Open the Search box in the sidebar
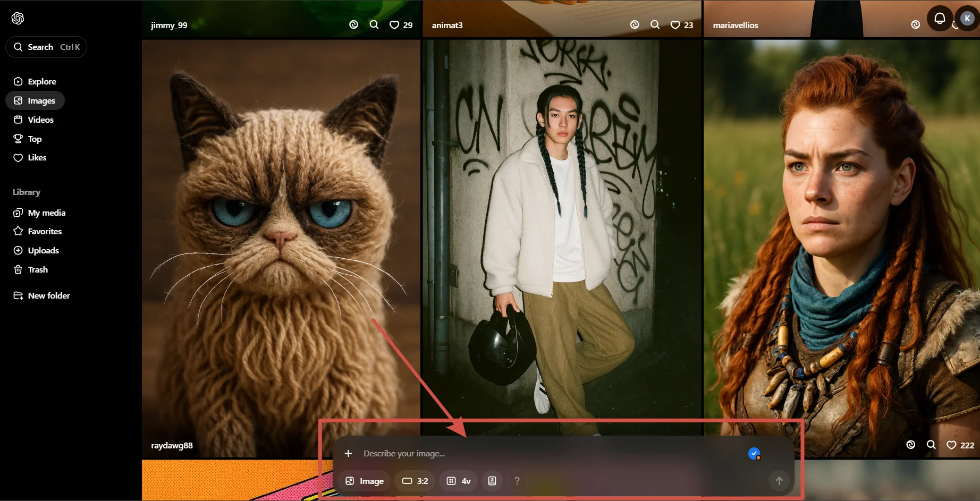 click(46, 47)
